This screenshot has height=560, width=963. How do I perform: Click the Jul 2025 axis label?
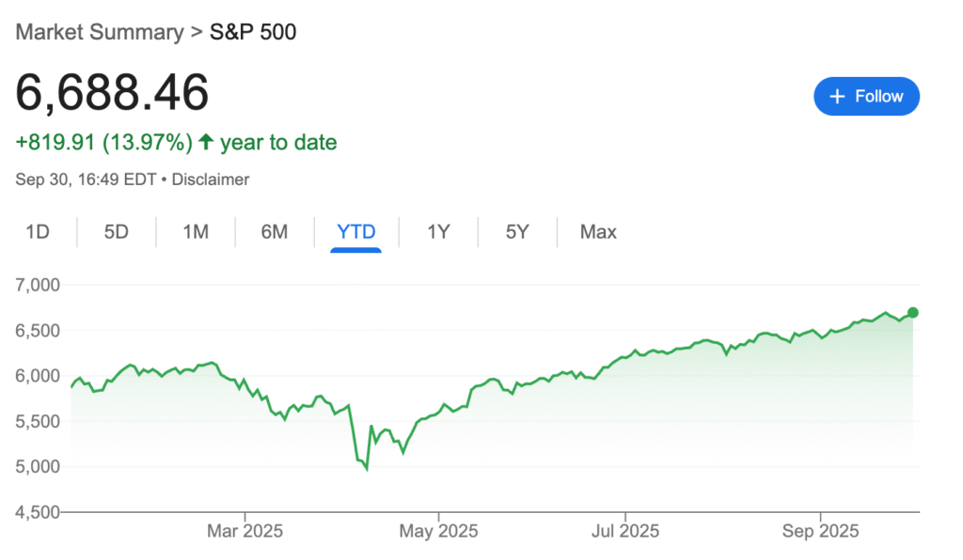pos(625,531)
